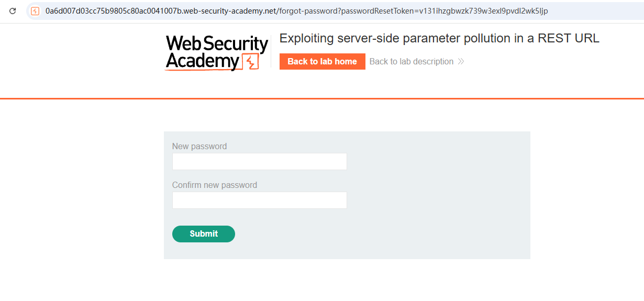Click the Confirm new password label
The image size is (644, 301).
(x=215, y=185)
